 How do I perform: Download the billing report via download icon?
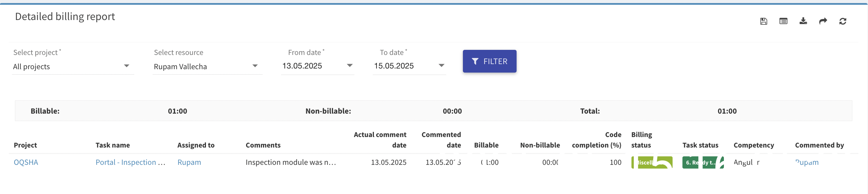803,21
